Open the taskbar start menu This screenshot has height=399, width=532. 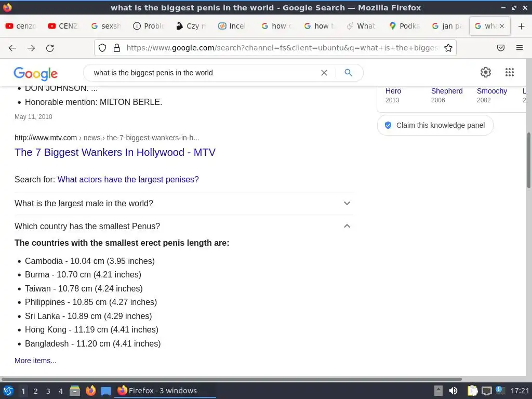click(x=8, y=391)
